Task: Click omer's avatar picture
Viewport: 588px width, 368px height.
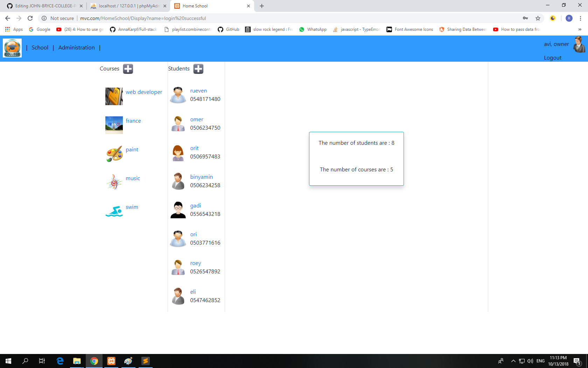Action: pos(178,124)
